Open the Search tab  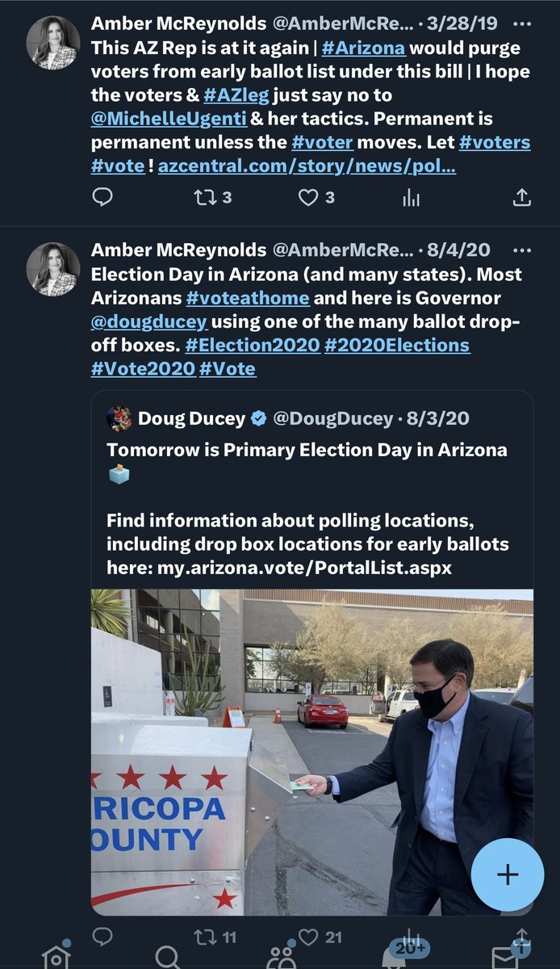[x=167, y=957]
